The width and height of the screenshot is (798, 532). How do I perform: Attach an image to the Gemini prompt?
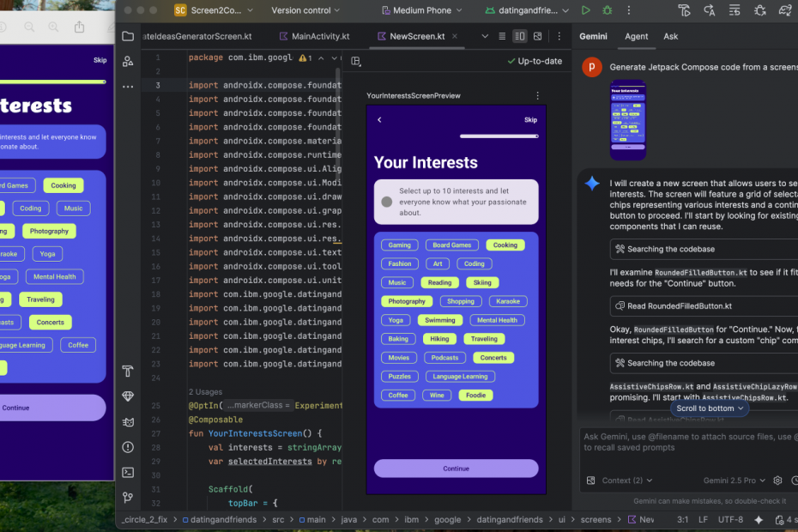pyautogui.click(x=589, y=481)
